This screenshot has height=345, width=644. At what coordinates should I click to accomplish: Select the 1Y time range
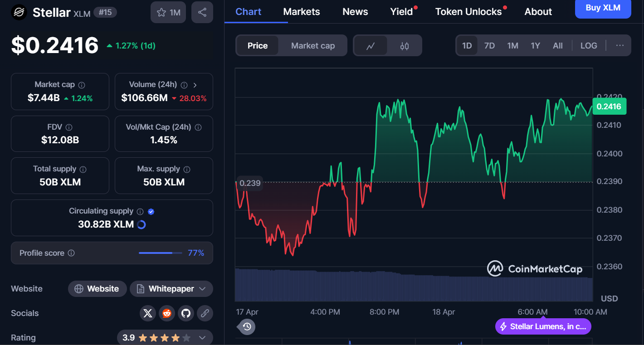[535, 46]
